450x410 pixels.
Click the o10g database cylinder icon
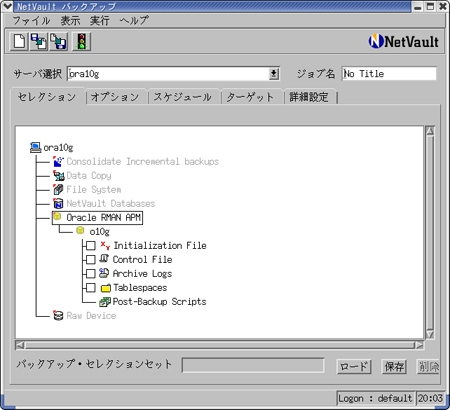pos(80,231)
